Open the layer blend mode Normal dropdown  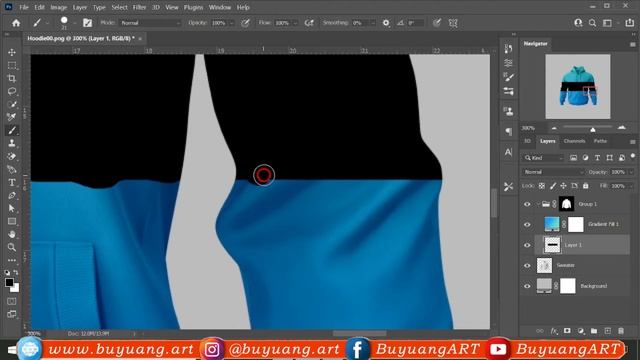[x=553, y=172]
